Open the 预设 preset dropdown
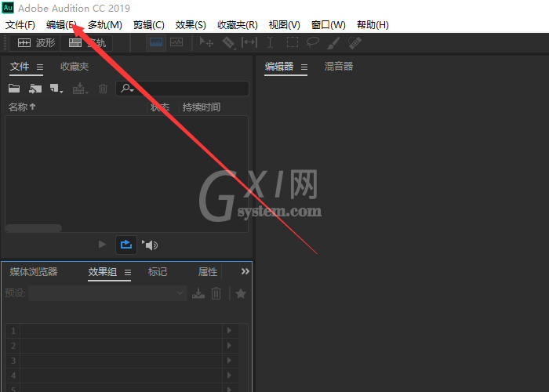This screenshot has height=392, width=549. [108, 293]
